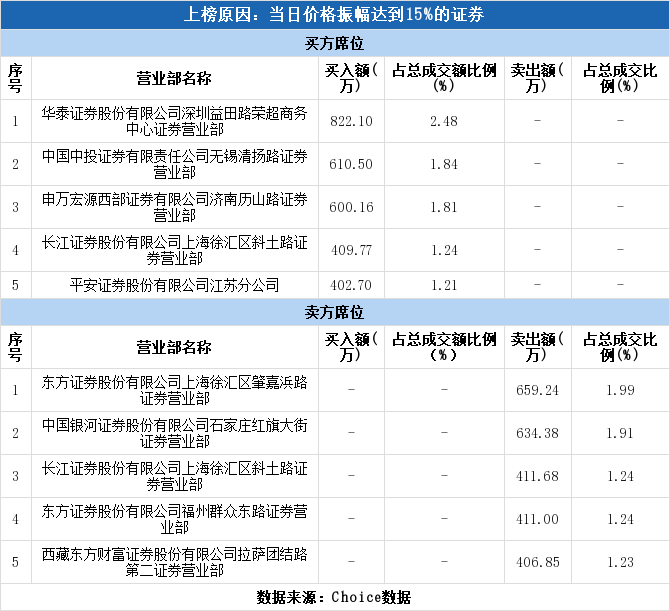
Task: Select buy amount 600.16
Action: click(x=351, y=207)
